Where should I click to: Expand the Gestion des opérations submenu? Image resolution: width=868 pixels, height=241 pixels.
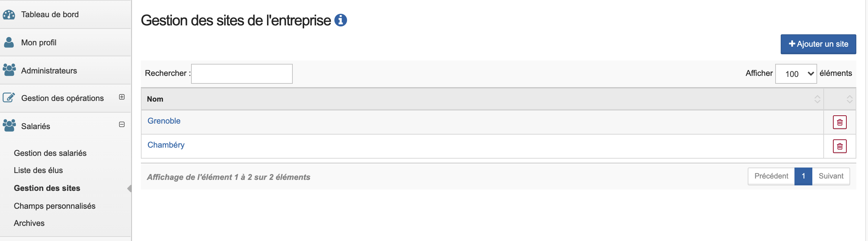(x=122, y=97)
